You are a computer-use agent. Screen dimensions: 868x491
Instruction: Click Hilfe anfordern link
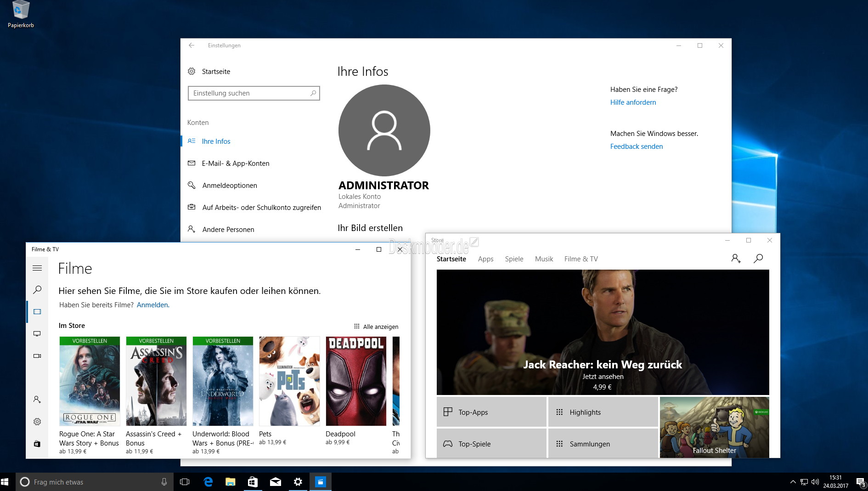[633, 102]
